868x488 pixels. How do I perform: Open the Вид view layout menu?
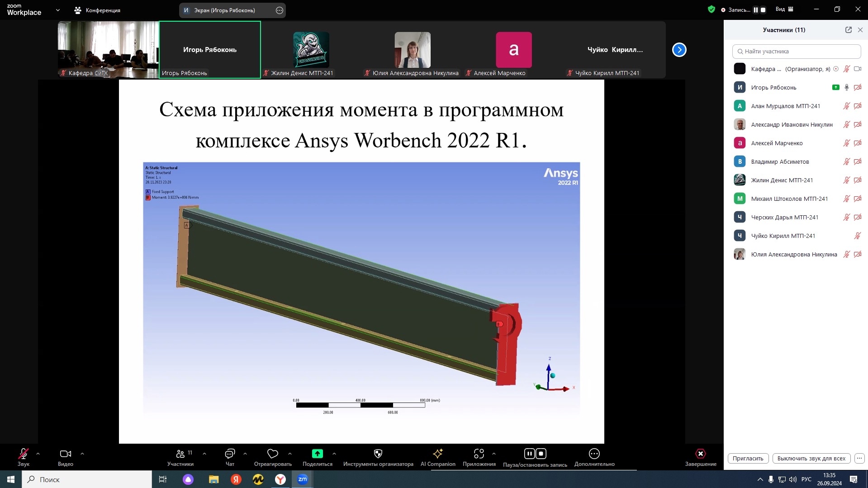[784, 9]
